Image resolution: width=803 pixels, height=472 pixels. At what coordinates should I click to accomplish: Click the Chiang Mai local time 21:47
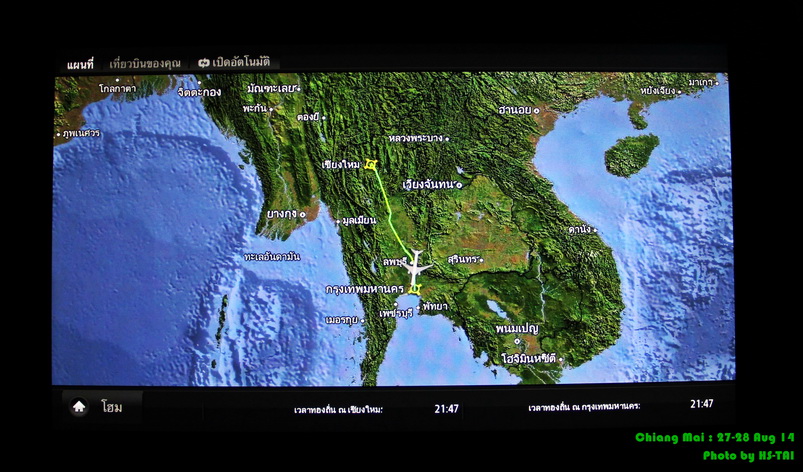coord(446,408)
